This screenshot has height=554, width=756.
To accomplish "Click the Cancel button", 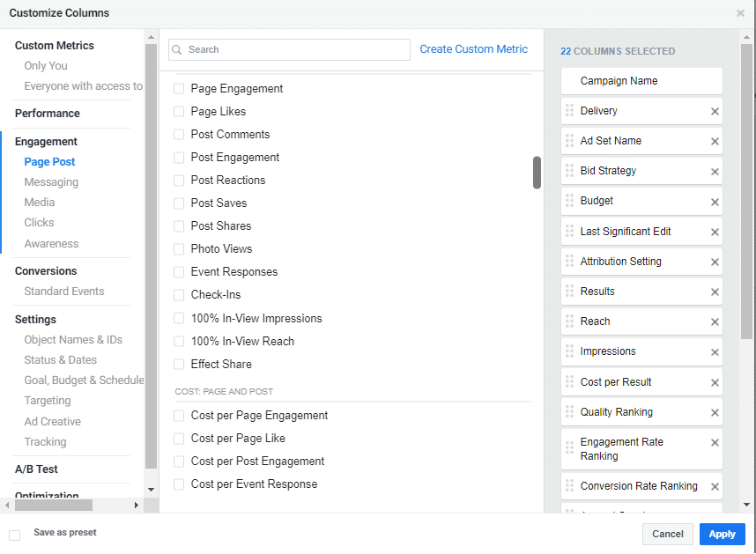I will [x=667, y=534].
